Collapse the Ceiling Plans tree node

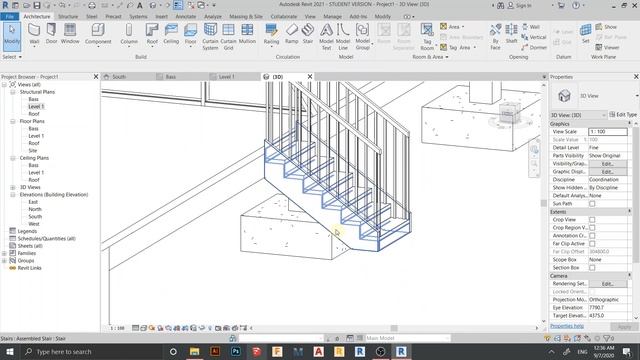[x=13, y=158]
